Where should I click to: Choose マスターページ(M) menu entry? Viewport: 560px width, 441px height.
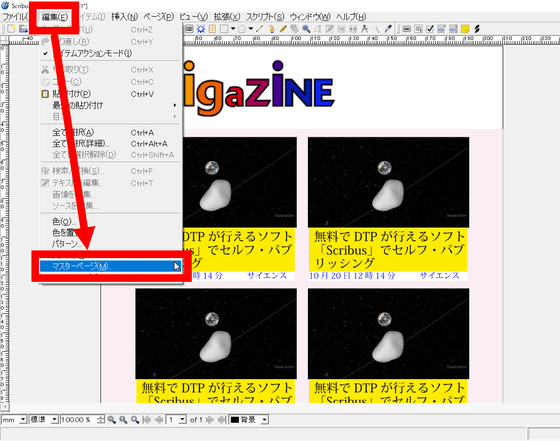(x=111, y=266)
